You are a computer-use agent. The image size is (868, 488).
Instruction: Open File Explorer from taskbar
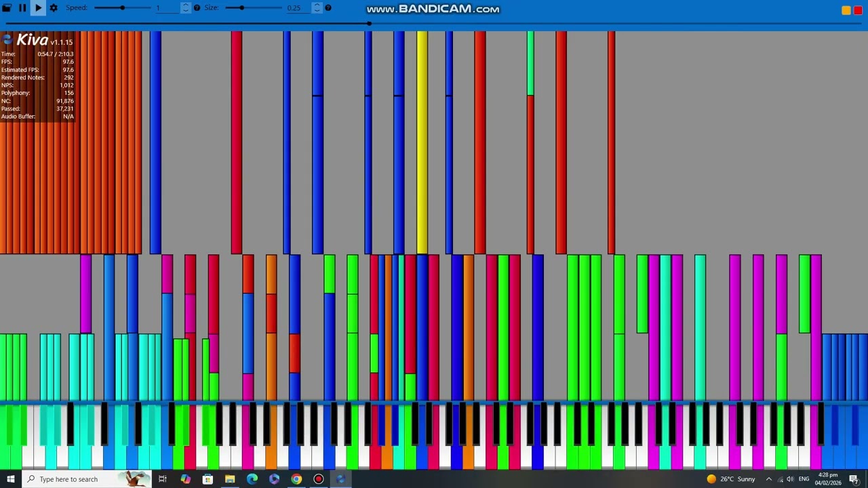[x=230, y=479]
